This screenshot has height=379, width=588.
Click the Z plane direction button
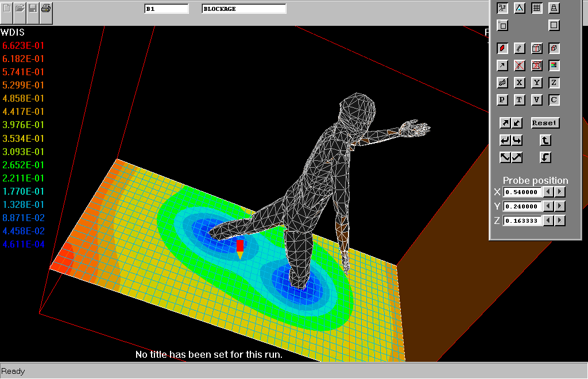[554, 83]
